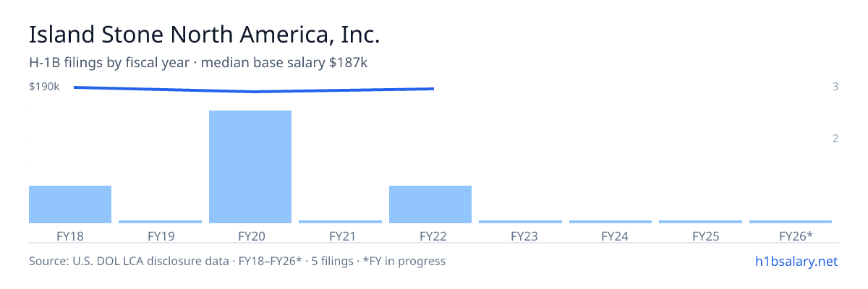Click the $190k axis label

tap(44, 87)
